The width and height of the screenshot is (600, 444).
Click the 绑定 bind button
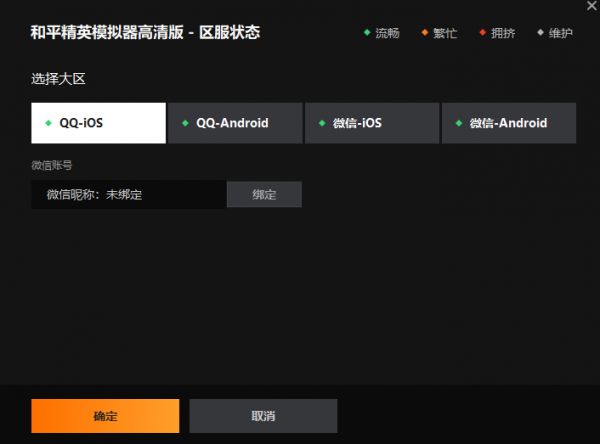pyautogui.click(x=264, y=194)
